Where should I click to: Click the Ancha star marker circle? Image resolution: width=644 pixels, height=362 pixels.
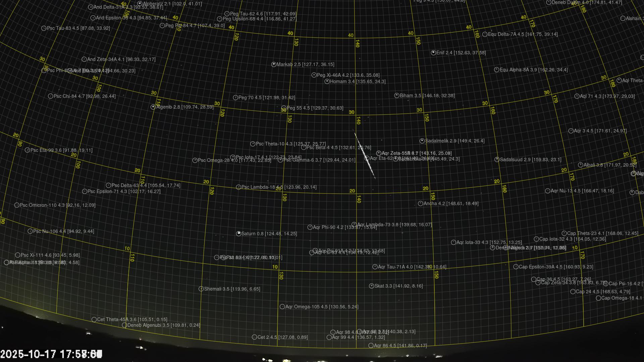(x=421, y=203)
